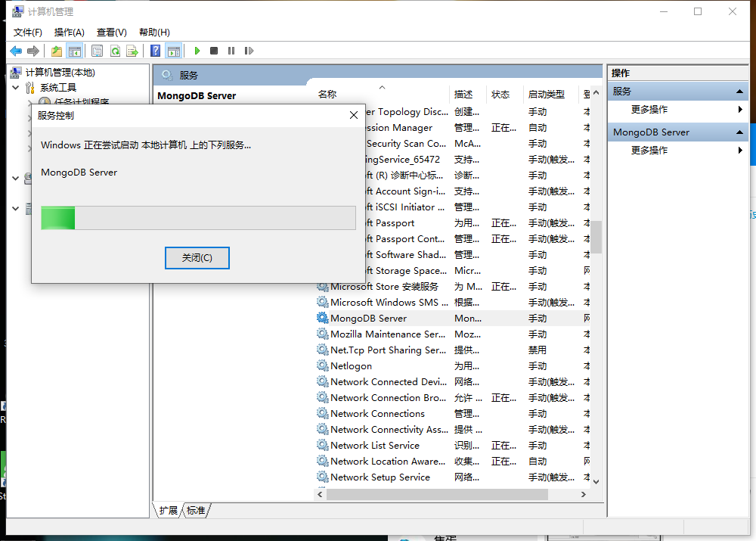Viewport: 756px width, 541px height.
Task: Click the horizontal scrollbar right arrow
Action: tap(584, 495)
